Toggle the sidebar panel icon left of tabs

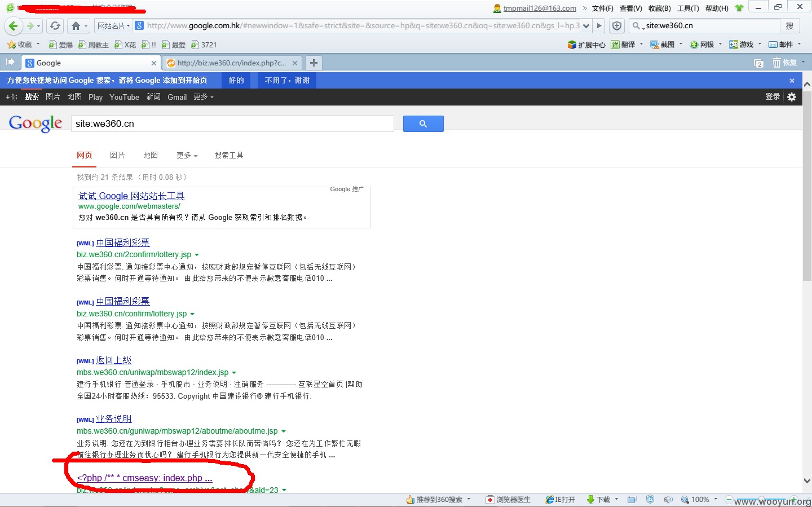10,62
